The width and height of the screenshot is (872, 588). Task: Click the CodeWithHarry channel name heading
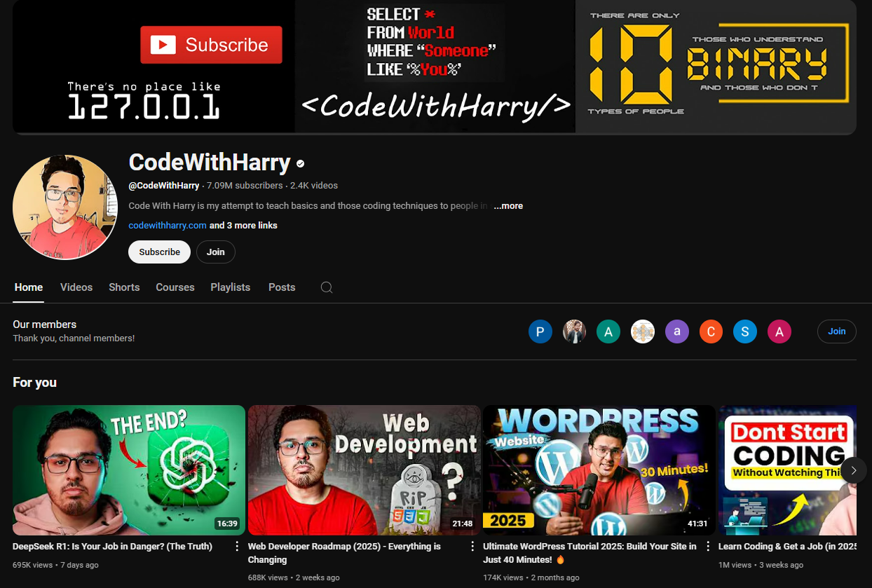point(210,163)
